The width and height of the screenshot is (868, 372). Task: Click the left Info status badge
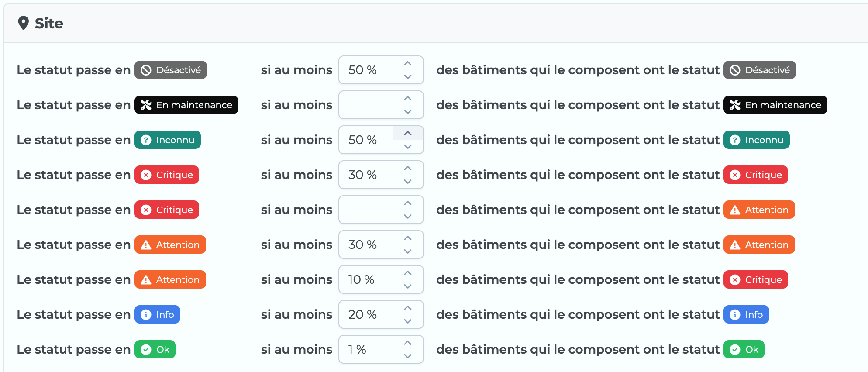point(157,314)
